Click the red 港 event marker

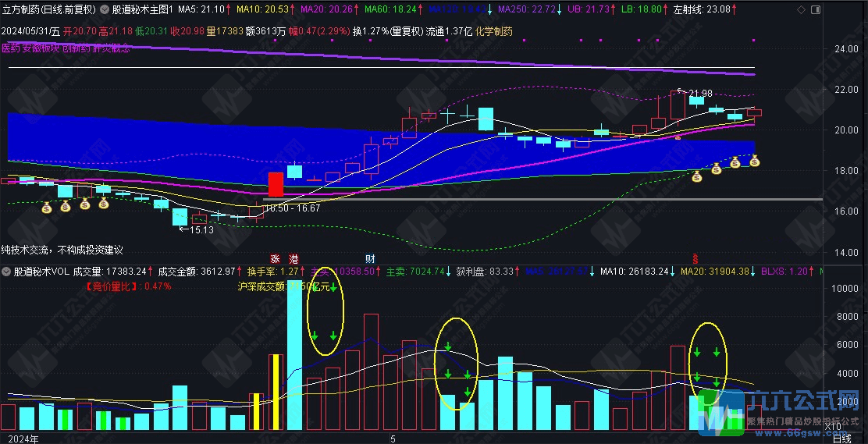pos(293,258)
